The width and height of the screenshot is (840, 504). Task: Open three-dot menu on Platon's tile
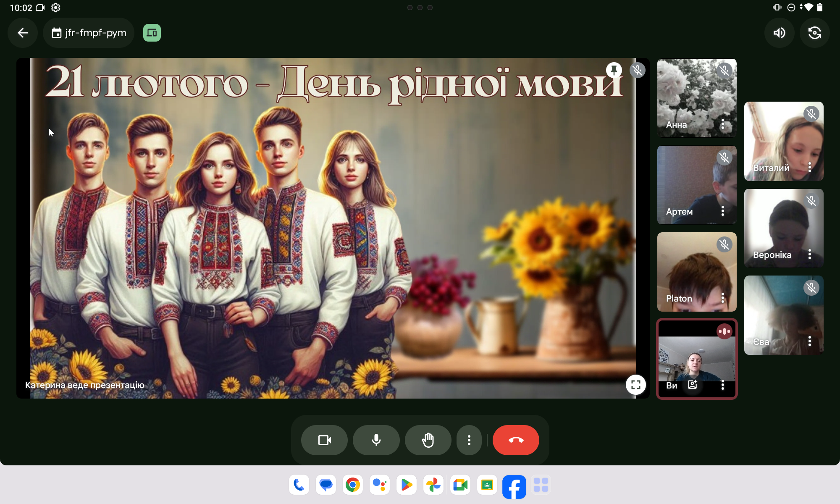pos(722,298)
